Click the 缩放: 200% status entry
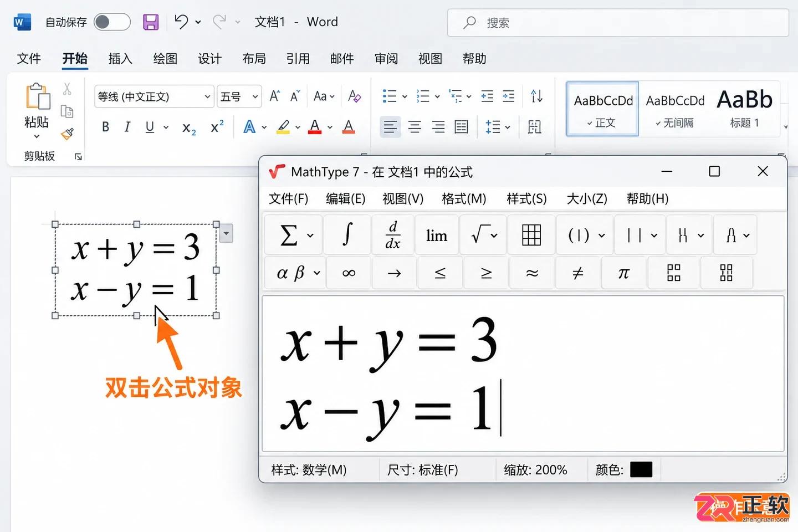 click(x=535, y=470)
